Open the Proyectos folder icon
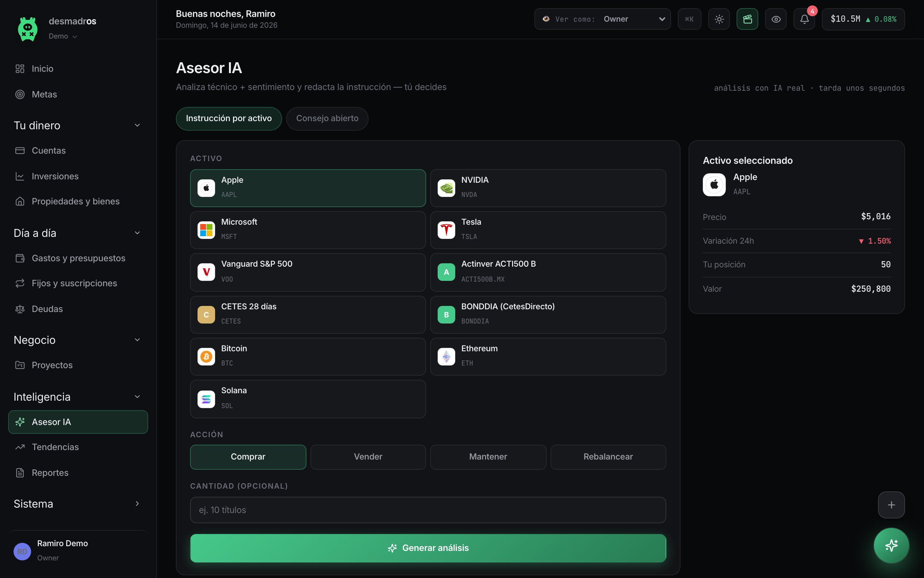924x578 pixels. coord(20,365)
